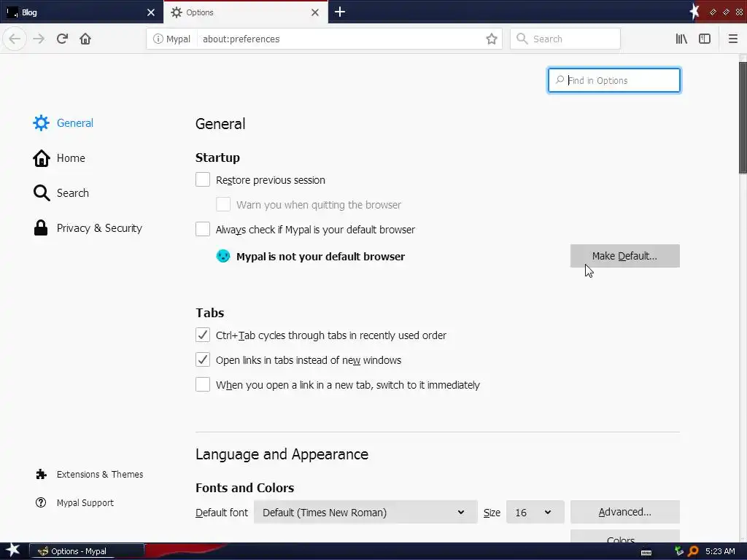This screenshot has width=747, height=560.
Task: Open the Search preferences category
Action: (x=72, y=192)
